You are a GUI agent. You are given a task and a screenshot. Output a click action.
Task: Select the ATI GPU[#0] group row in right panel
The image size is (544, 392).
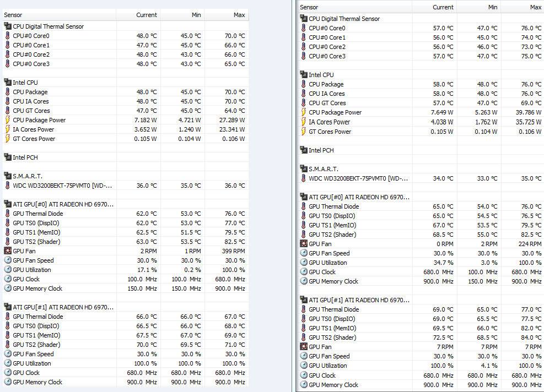tap(359, 197)
